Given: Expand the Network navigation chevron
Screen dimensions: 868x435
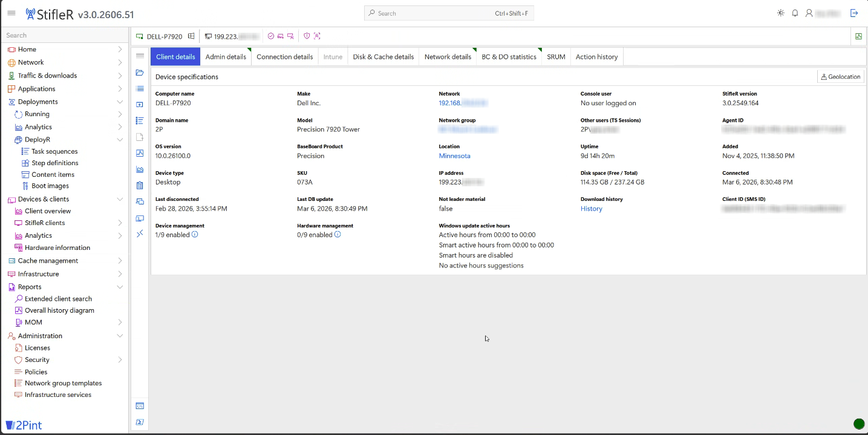Looking at the screenshot, I should (x=120, y=62).
